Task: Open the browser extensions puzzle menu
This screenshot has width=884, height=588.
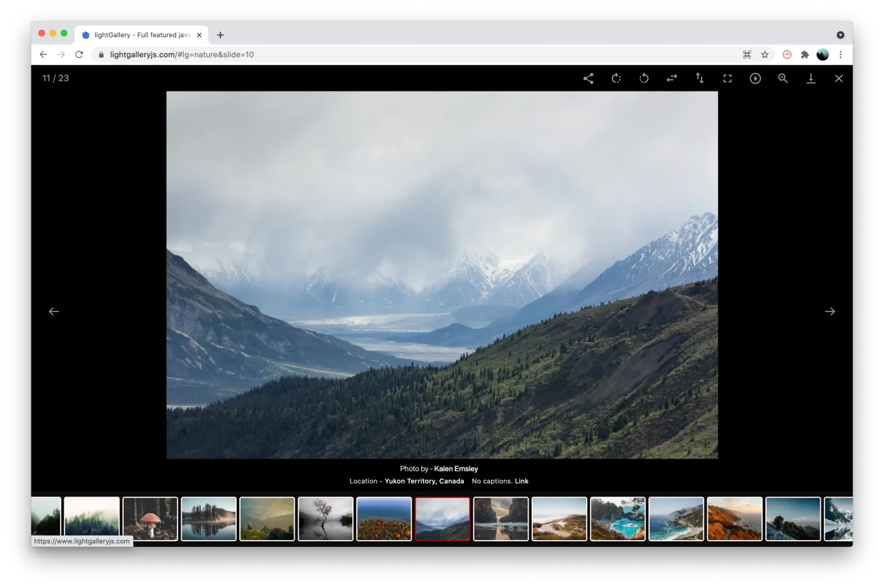Action: [804, 55]
